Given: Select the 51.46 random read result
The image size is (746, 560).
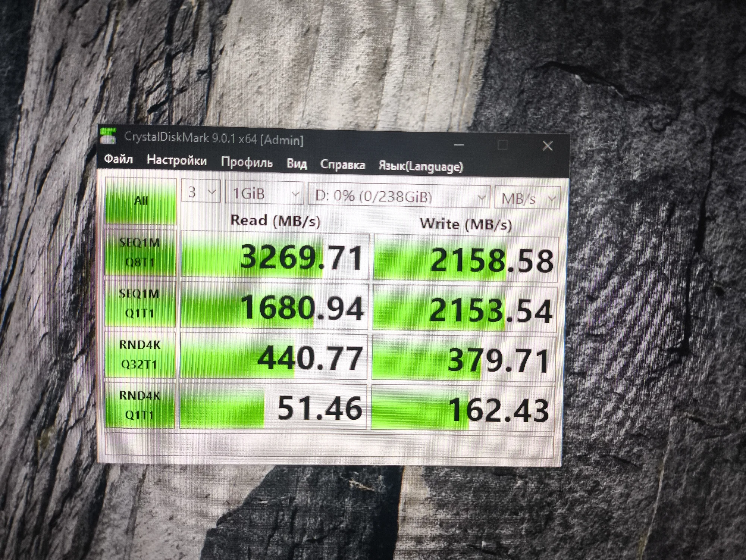Looking at the screenshot, I should coord(273,407).
